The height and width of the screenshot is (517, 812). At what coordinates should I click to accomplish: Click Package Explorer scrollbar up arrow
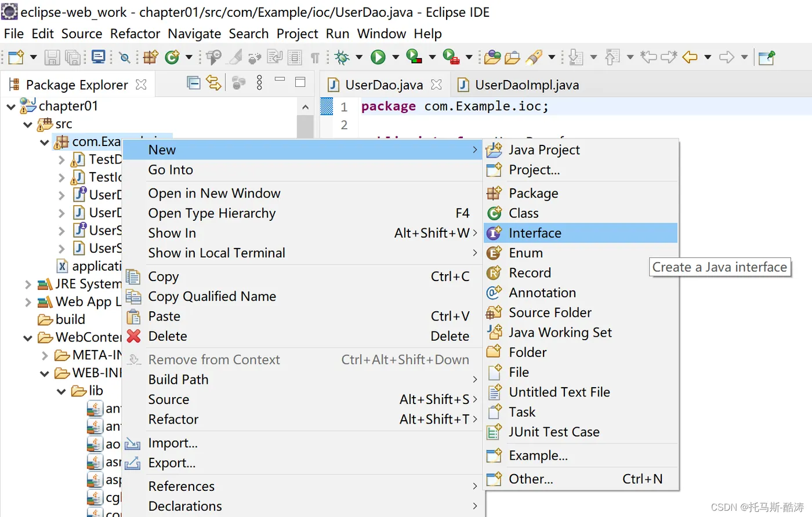point(306,107)
